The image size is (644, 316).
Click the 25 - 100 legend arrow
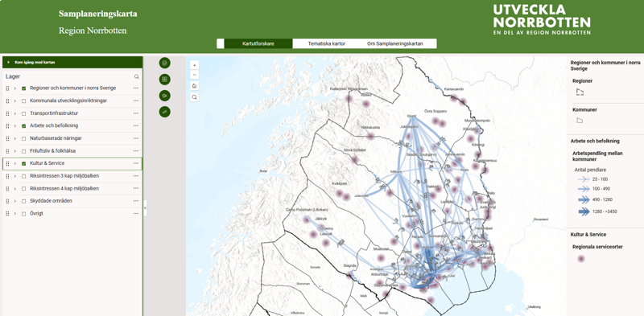click(583, 179)
